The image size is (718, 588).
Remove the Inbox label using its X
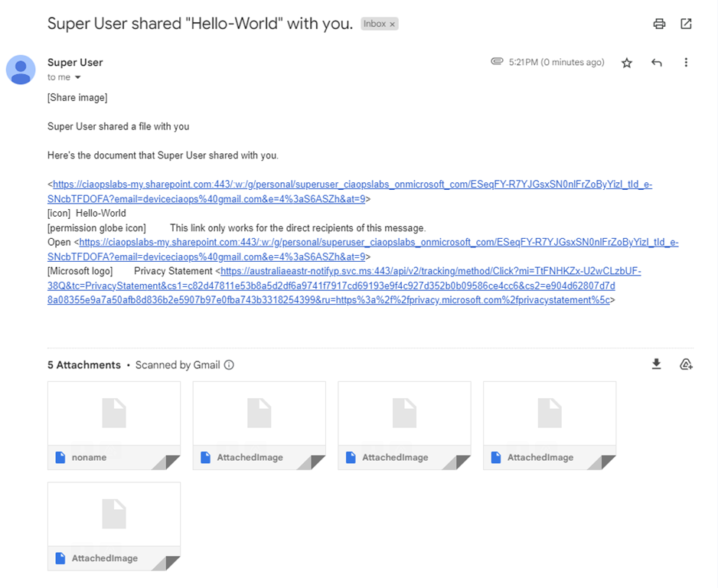393,24
